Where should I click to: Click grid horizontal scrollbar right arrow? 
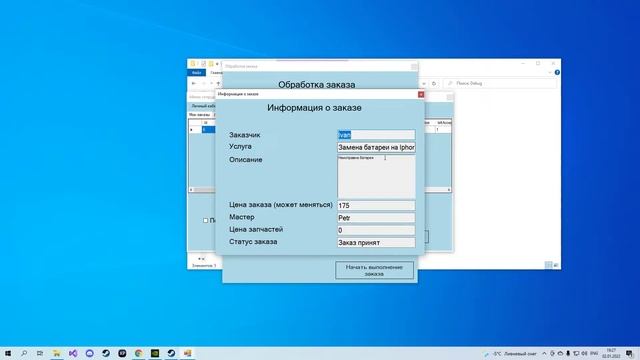tap(449, 190)
